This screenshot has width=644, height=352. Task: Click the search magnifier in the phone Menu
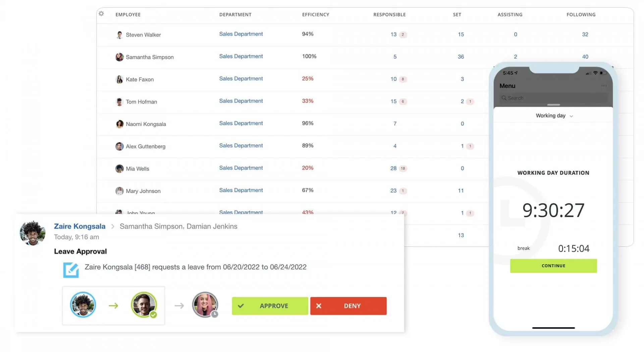(504, 98)
